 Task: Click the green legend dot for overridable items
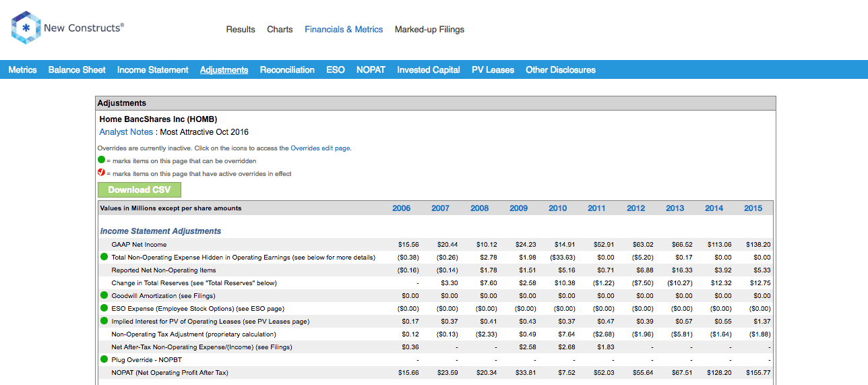point(101,160)
